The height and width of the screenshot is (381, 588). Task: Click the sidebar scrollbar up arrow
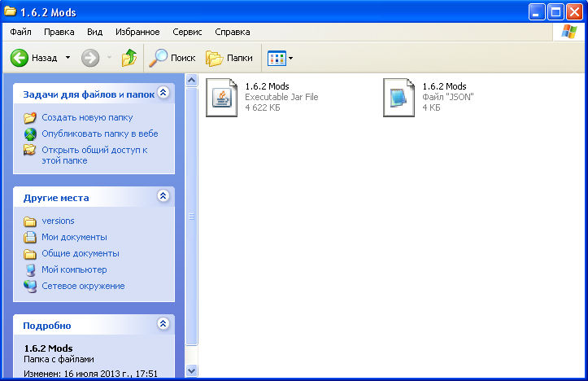coord(191,80)
